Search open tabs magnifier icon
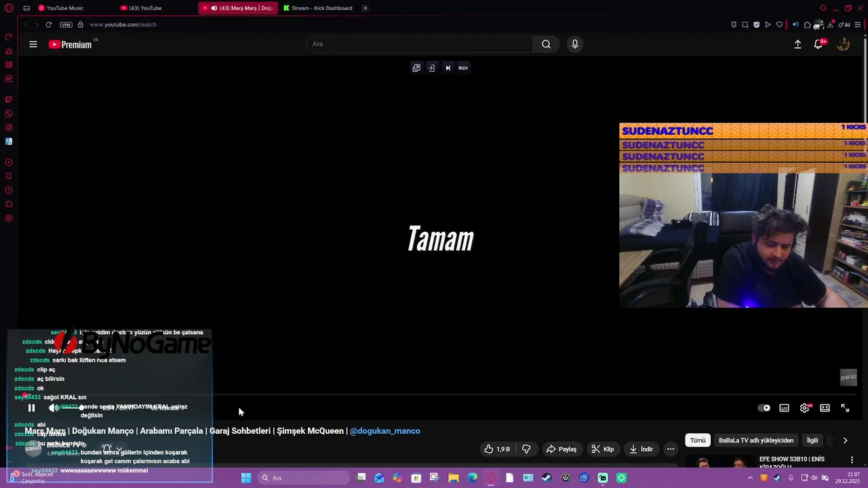 pyautogui.click(x=823, y=8)
